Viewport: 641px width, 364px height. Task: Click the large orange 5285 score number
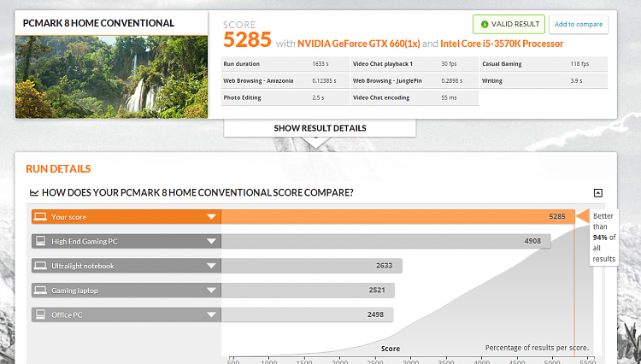247,39
